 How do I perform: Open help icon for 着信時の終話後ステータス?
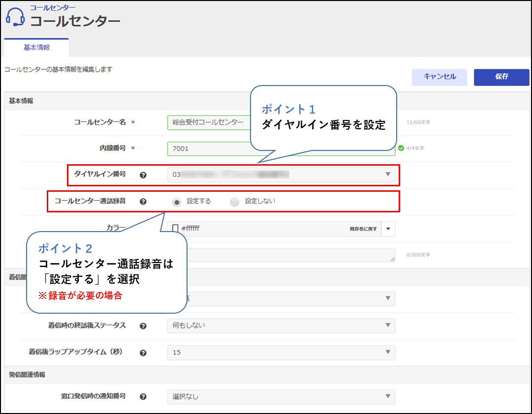pyautogui.click(x=143, y=326)
